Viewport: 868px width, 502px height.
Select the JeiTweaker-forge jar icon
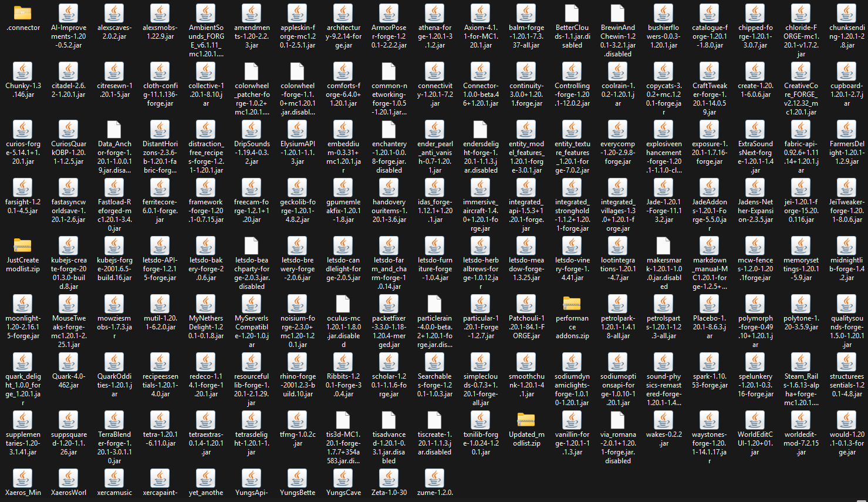[846, 187]
